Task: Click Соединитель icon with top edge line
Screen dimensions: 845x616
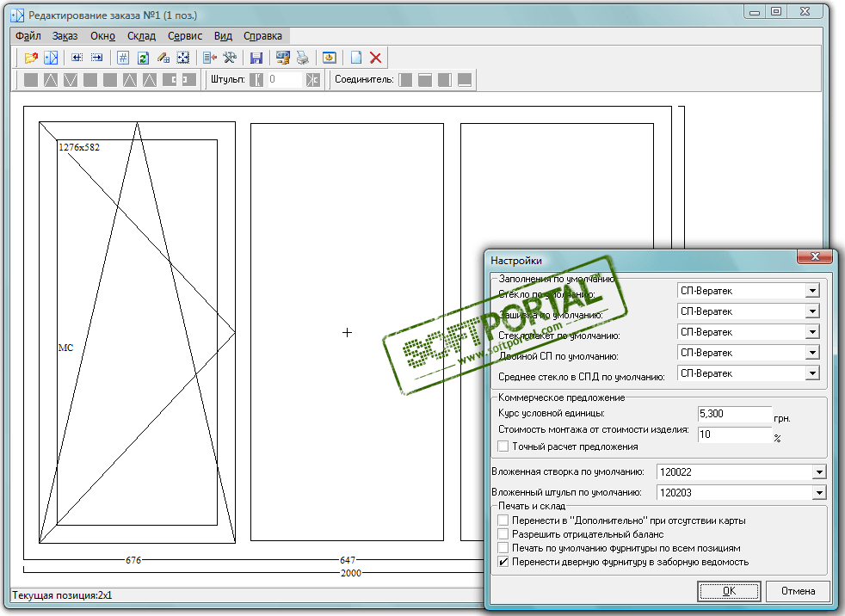Action: 425,80
